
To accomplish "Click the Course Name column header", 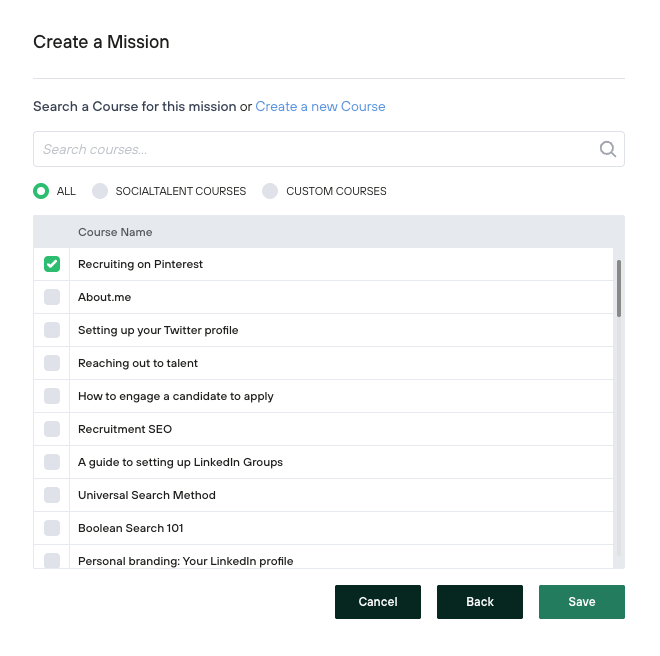I will click(x=115, y=232).
